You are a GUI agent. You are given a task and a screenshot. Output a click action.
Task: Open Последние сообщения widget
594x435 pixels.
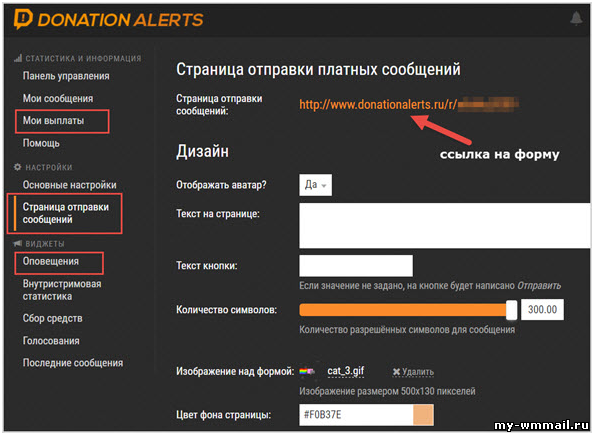pyautogui.click(x=73, y=363)
